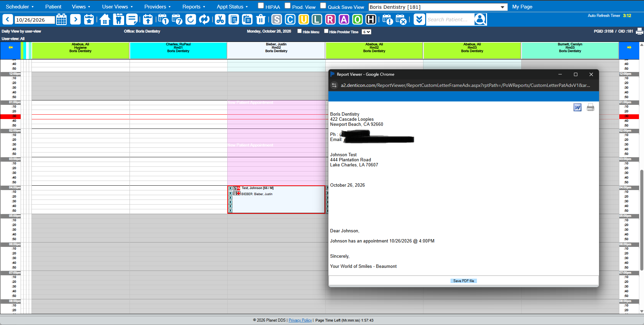Image resolution: width=644 pixels, height=325 pixels.
Task: Tick the Hide Provider Time checkbox
Action: pyautogui.click(x=326, y=31)
